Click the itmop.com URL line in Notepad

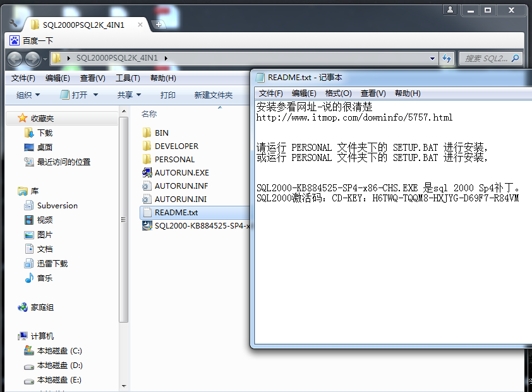pos(354,117)
